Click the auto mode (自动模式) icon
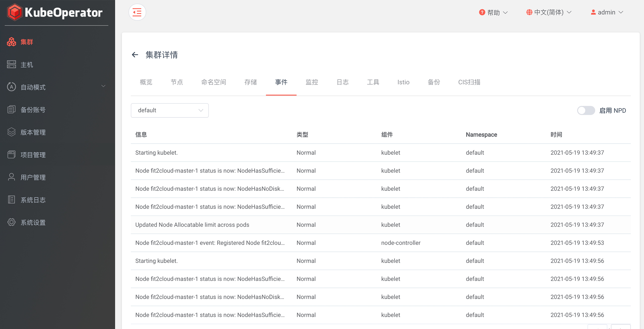Viewport: 644px width, 329px height. (11, 87)
